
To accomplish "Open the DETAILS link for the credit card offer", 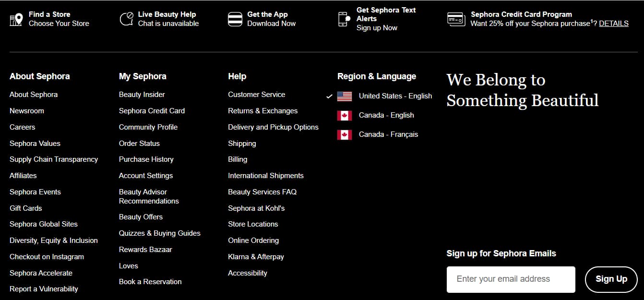I will (614, 23).
